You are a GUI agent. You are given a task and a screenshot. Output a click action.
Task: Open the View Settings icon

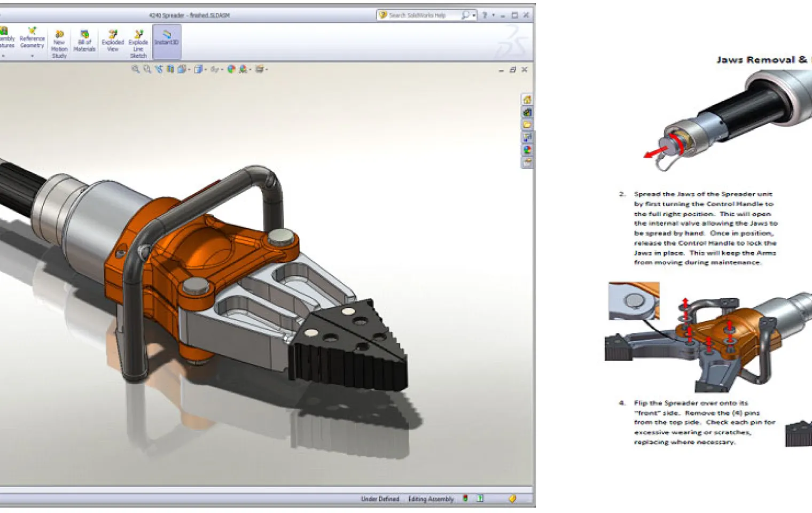pyautogui.click(x=260, y=69)
